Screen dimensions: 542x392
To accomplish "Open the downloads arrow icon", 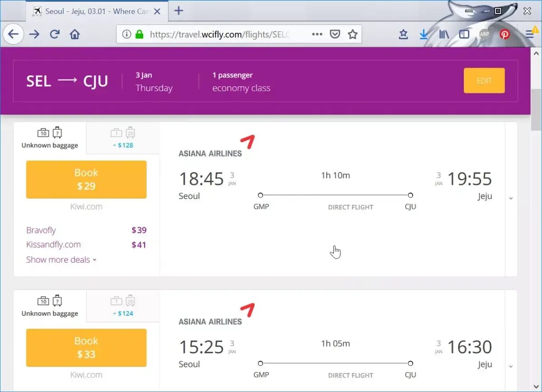I will tap(424, 34).
